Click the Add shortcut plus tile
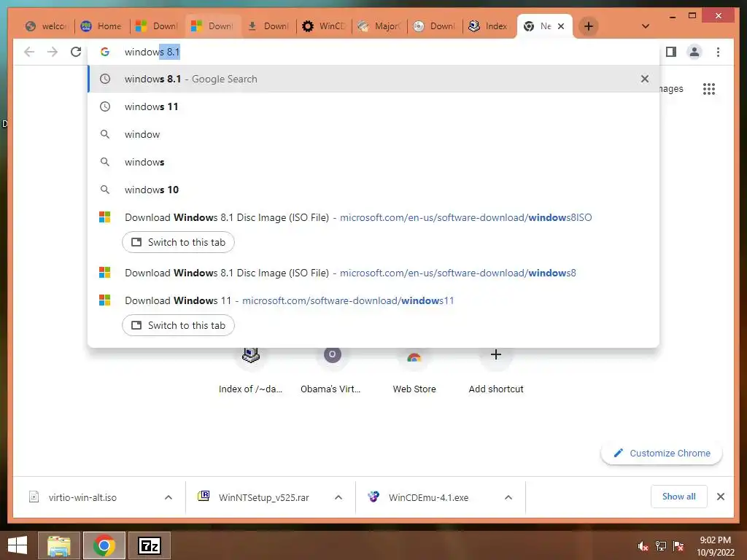The width and height of the screenshot is (747, 560). [x=496, y=371]
